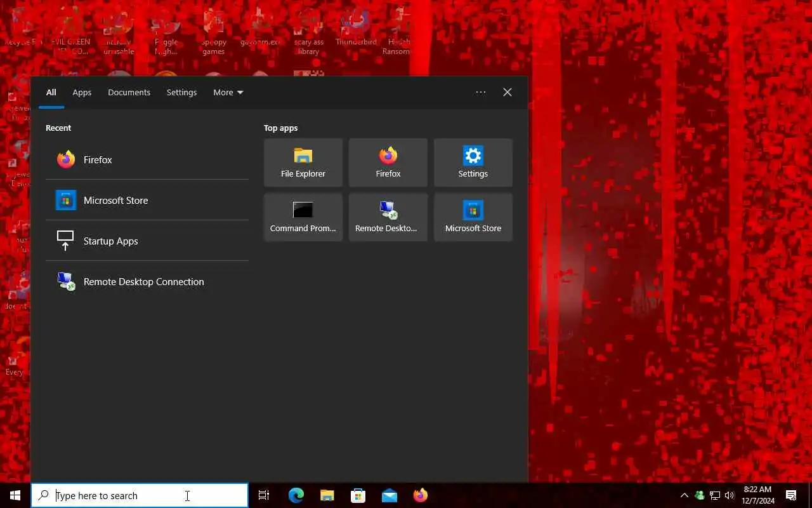The width and height of the screenshot is (812, 508).
Task: Launch Microsoft Edge from the taskbar
Action: pyautogui.click(x=296, y=495)
